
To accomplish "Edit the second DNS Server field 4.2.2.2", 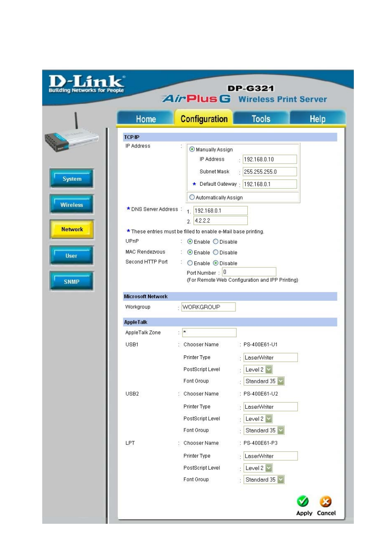I will (221, 221).
